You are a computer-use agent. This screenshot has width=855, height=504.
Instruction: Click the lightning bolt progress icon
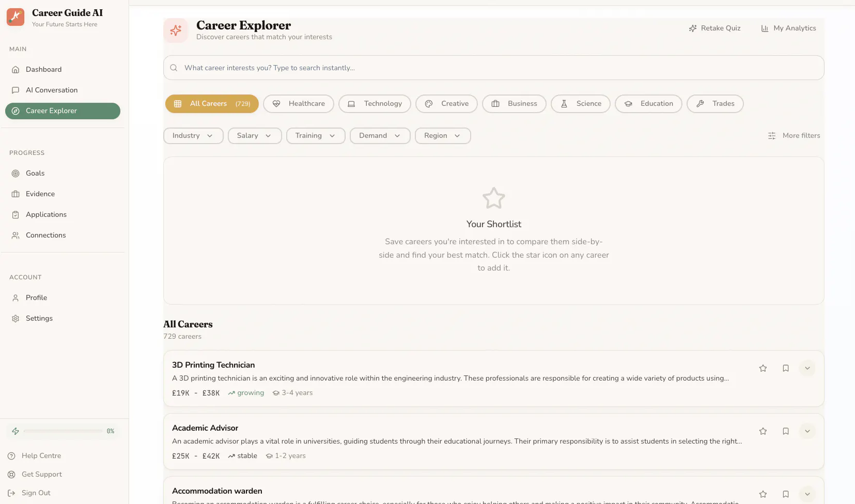click(15, 431)
